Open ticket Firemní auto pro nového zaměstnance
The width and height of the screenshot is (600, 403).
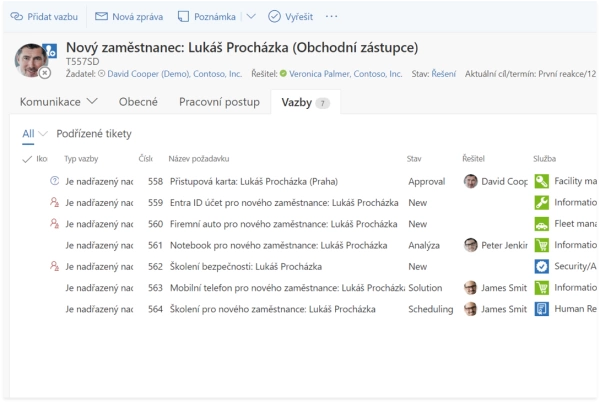click(x=284, y=224)
